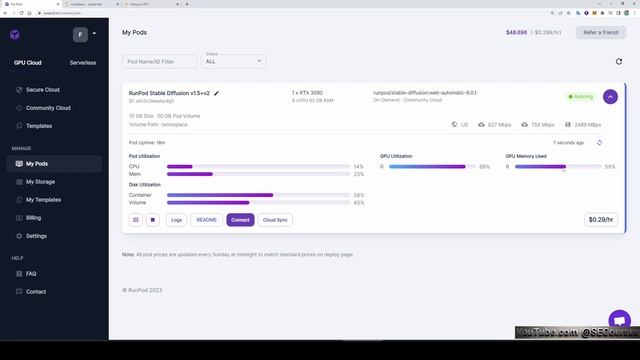Screen dimensions: 640x360
Task: Click the $0.29/hr price badge
Action: click(x=601, y=220)
